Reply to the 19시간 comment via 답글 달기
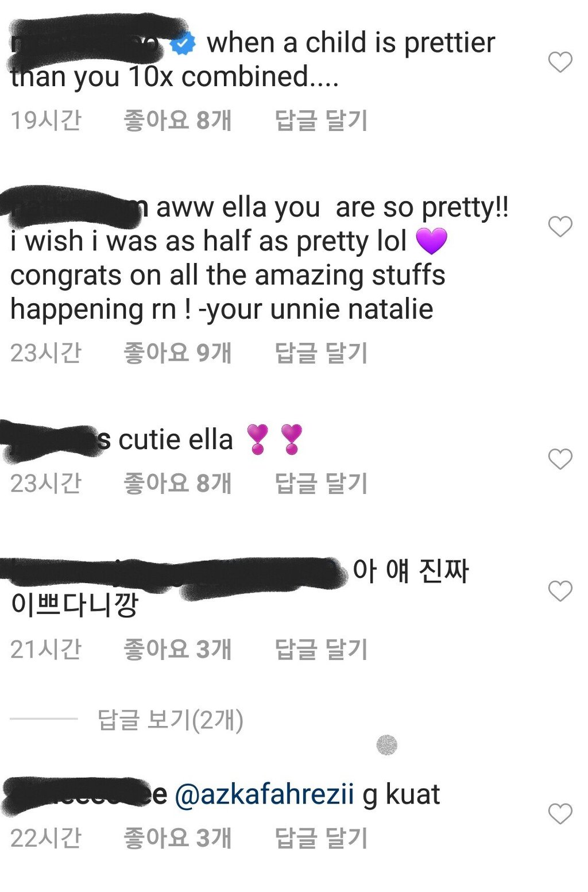 [321, 121]
